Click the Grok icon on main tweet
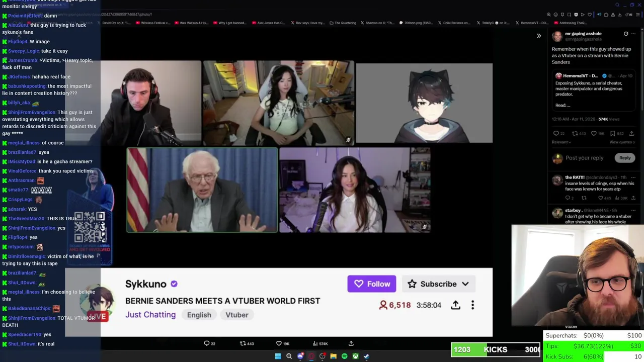Viewport: 644px width, 362px height. [x=626, y=34]
